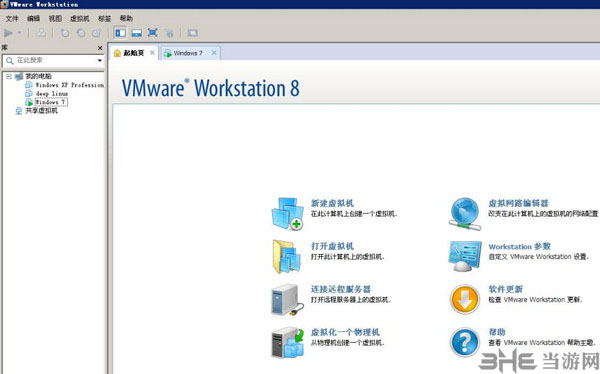Open the 标签 menu

[x=104, y=18]
